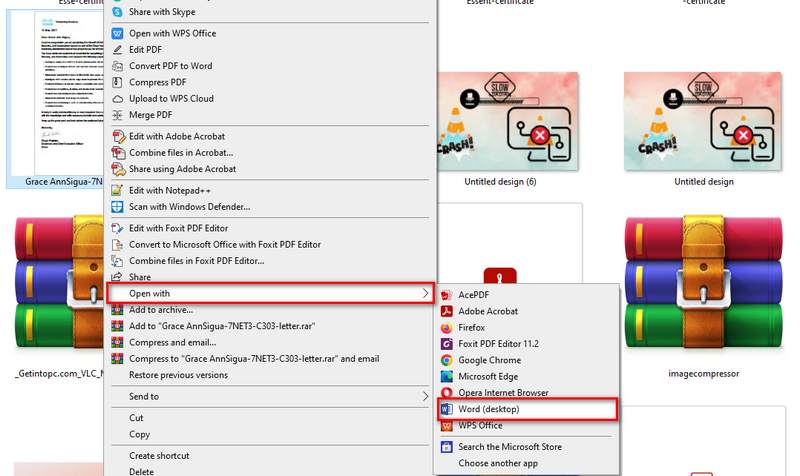Image resolution: width=800 pixels, height=476 pixels.
Task: Click the WPS Office icon next to Open with WPS Office
Action: (117, 33)
